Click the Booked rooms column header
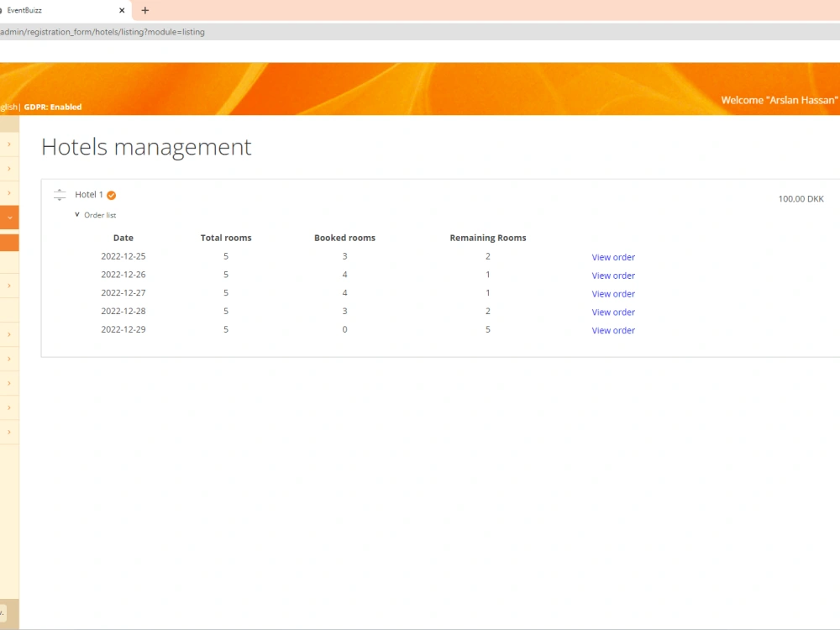The width and height of the screenshot is (840, 630). click(344, 238)
